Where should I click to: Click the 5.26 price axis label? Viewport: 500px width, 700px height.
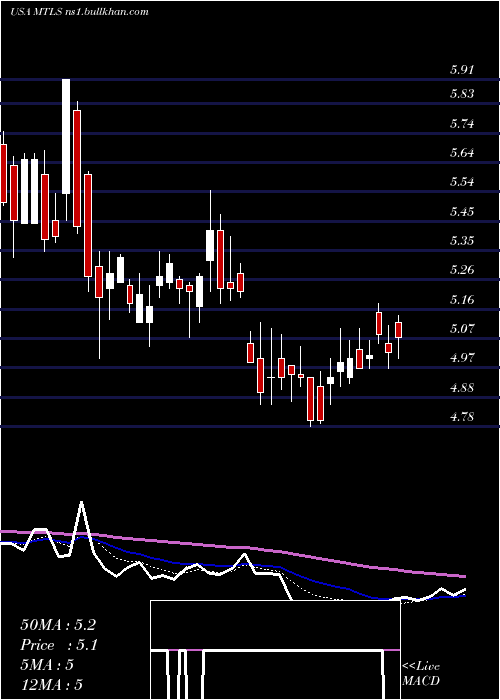(462, 270)
